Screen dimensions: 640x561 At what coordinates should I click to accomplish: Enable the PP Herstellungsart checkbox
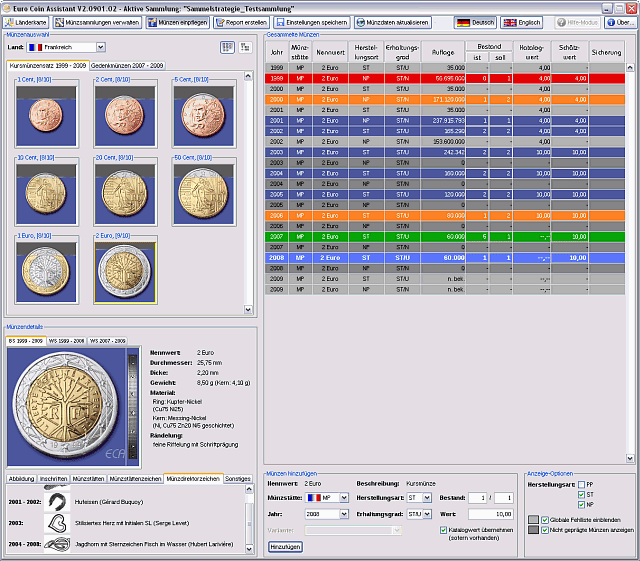[582, 485]
